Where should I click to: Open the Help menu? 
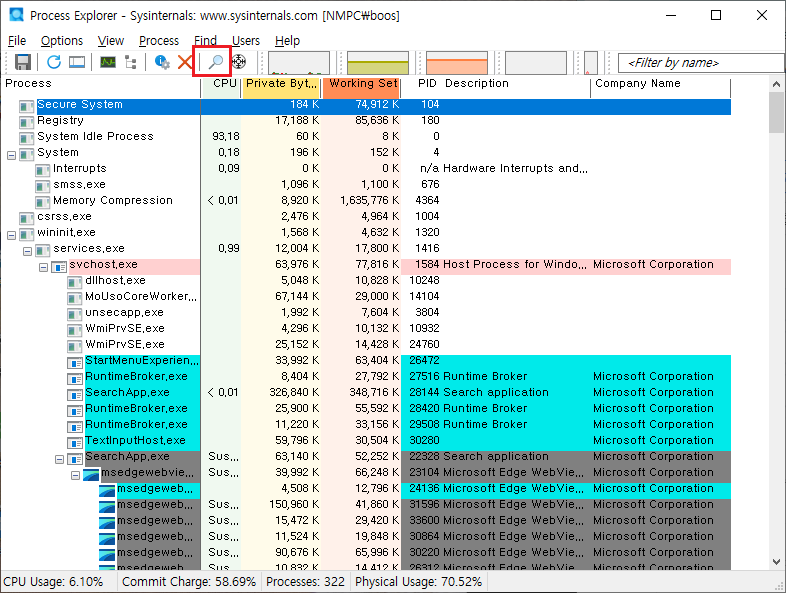point(287,41)
